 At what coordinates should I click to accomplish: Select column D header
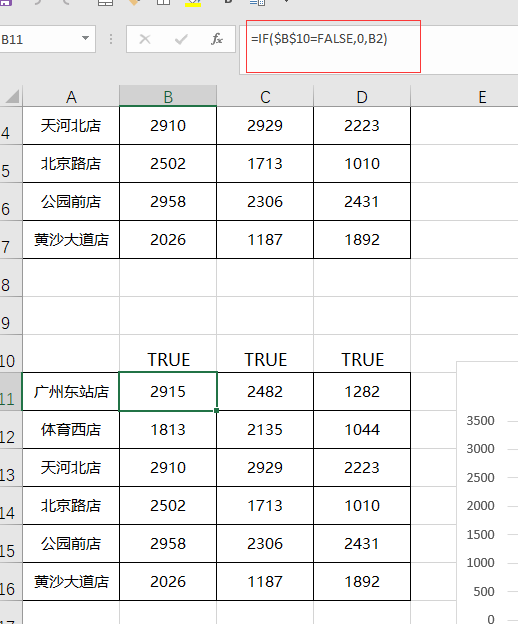362,97
